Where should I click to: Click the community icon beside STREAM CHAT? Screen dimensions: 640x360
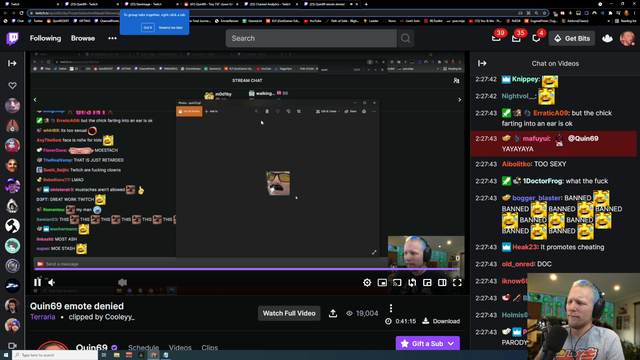coord(456,81)
